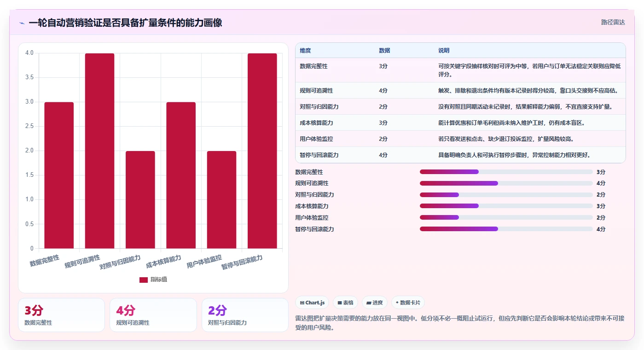The width and height of the screenshot is (644, 350).
Task: Select 数据完整性 table row label
Action: pyautogui.click(x=313, y=66)
